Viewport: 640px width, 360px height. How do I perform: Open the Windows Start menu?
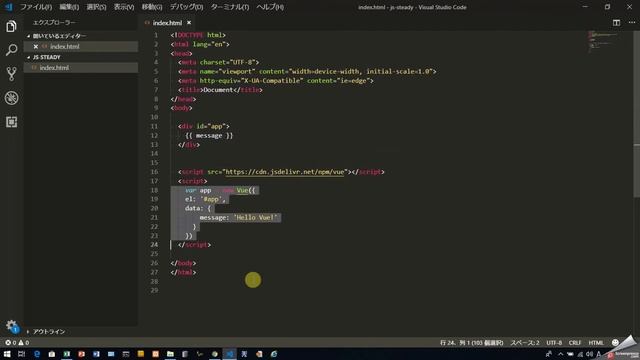(x=7, y=354)
